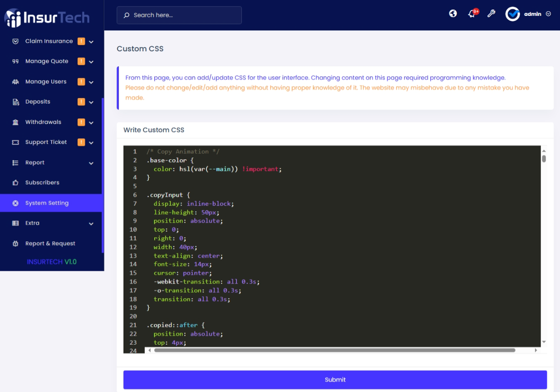Image resolution: width=560 pixels, height=392 pixels.
Task: Click the Manage Users orange alert badge
Action: [x=81, y=82]
